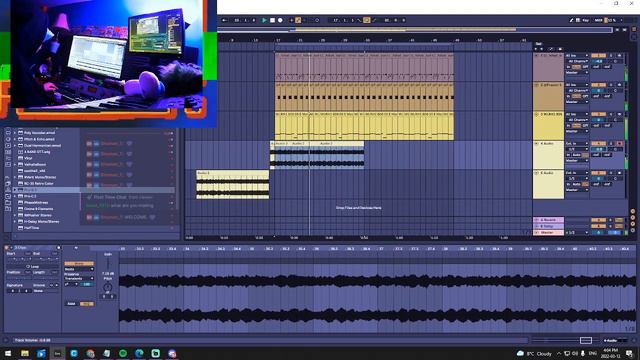Click the top icon in the browser sidebar
Screen dimensions: 640x360
(8, 133)
